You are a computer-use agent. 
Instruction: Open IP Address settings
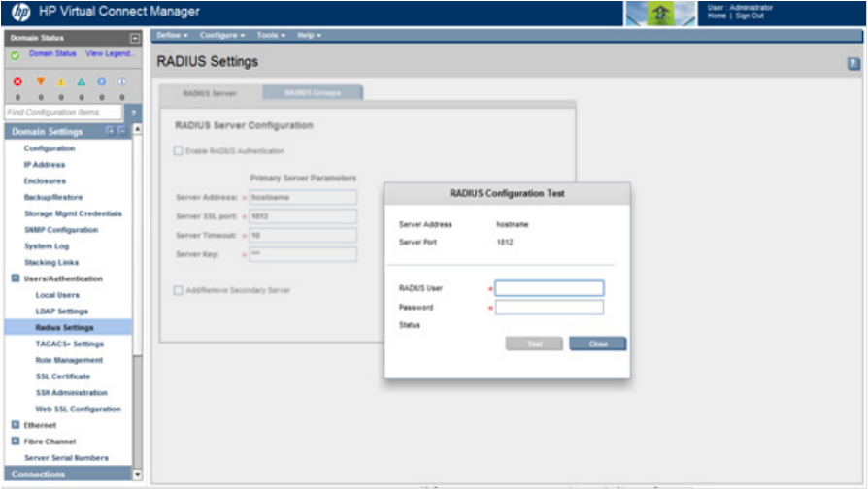pos(45,164)
